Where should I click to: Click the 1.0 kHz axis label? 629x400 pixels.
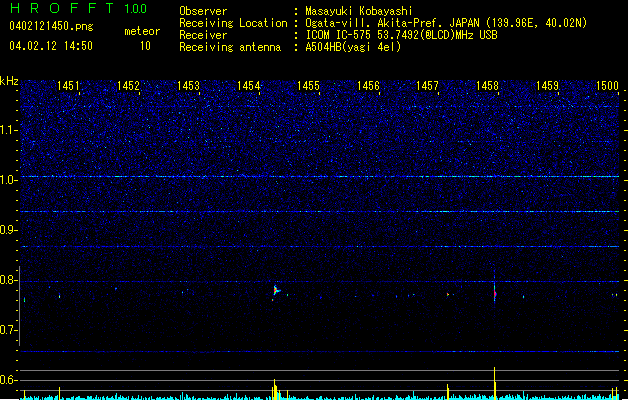8,180
